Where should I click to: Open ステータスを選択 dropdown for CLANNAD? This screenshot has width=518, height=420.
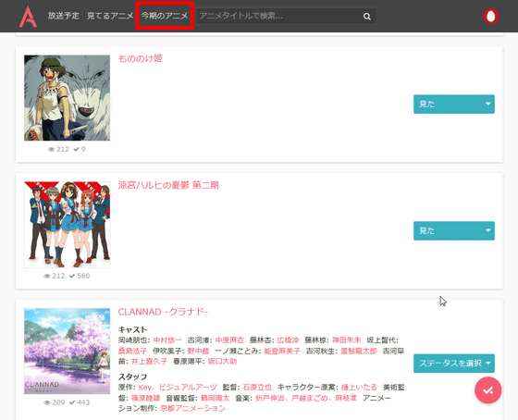coord(454,364)
